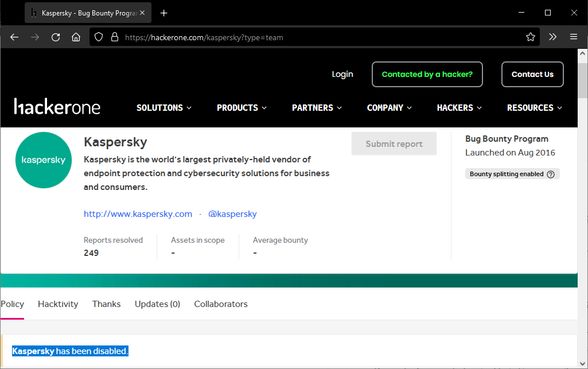The width and height of the screenshot is (588, 369).
Task: Open the www.kaspersky.com link
Action: [138, 214]
